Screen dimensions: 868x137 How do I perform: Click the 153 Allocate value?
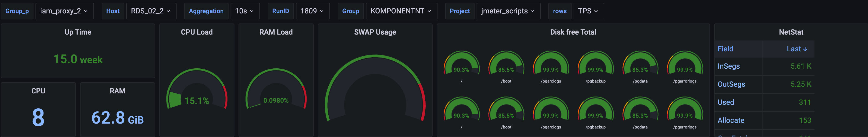(x=805, y=120)
